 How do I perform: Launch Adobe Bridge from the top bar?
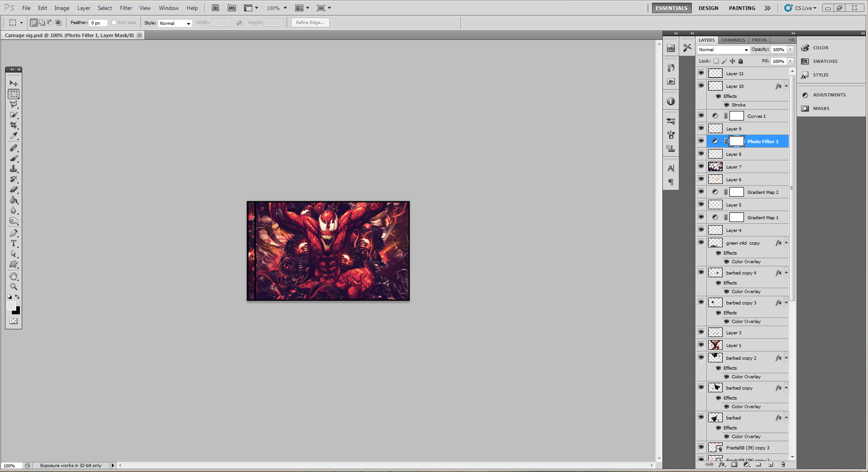(x=216, y=8)
